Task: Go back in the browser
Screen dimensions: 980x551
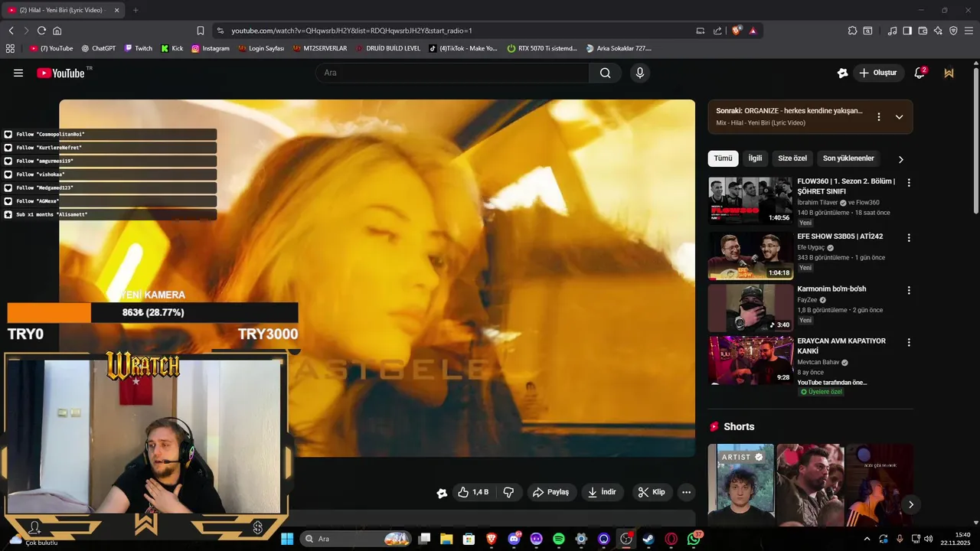Action: point(11,31)
